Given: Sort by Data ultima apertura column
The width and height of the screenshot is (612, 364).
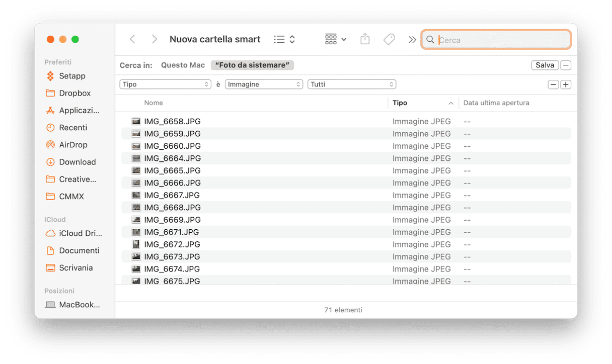Looking at the screenshot, I should [x=496, y=103].
